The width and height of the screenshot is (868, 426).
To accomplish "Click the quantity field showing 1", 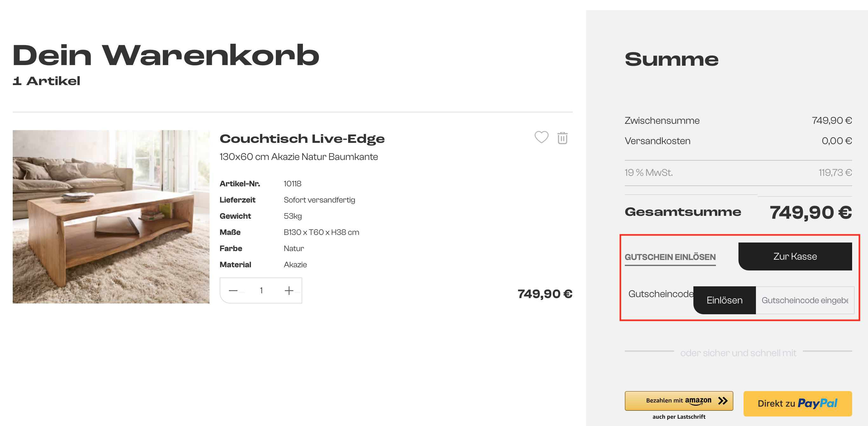I will pyautogui.click(x=261, y=290).
